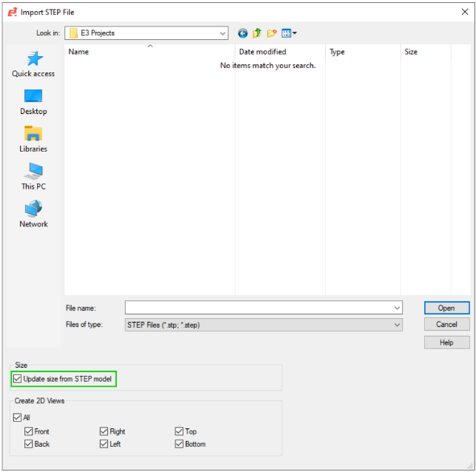
Task: Click the Back navigation arrow icon
Action: (243, 33)
